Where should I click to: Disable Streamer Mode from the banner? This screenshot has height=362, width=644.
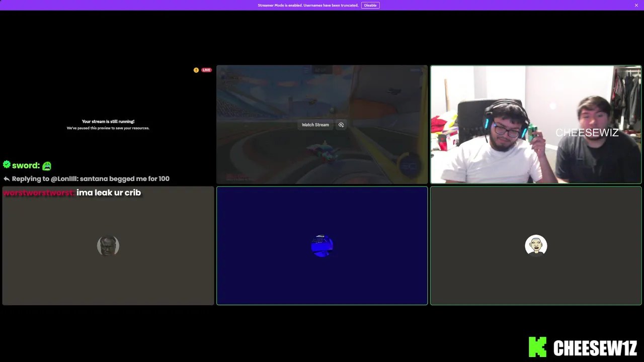(370, 5)
